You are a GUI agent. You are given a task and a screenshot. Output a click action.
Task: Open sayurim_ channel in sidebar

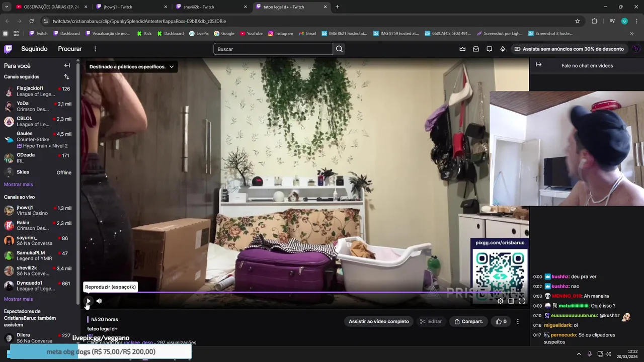coord(38,240)
